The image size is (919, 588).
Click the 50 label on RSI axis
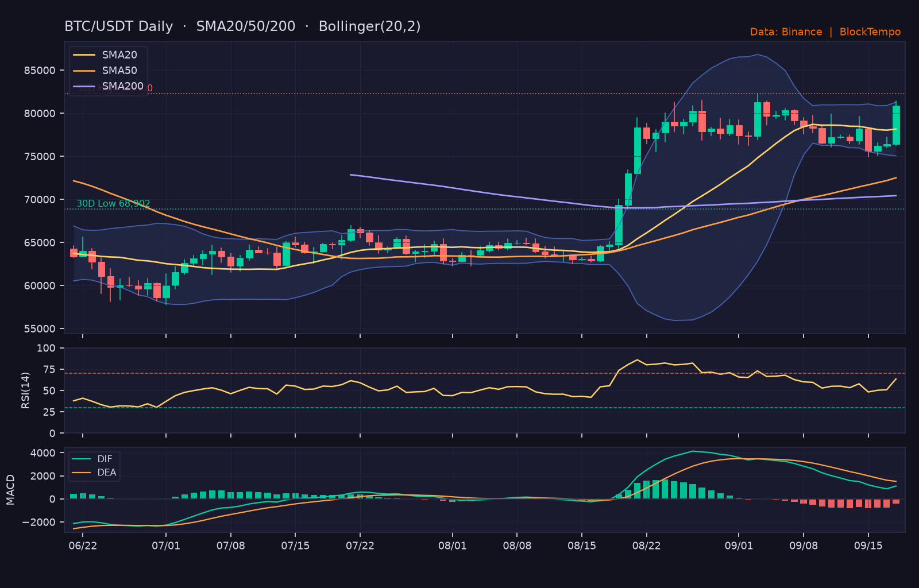(49, 390)
